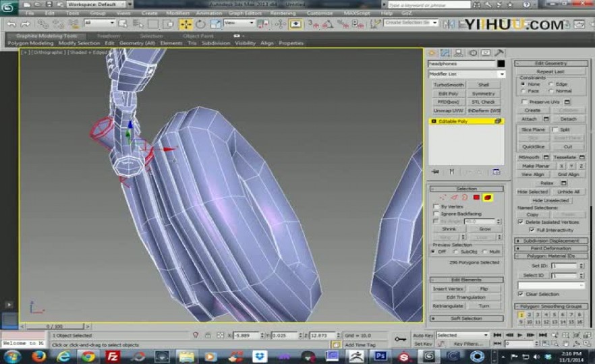This screenshot has width=595, height=364.
Task: Click the Detach button
Action: [x=569, y=119]
